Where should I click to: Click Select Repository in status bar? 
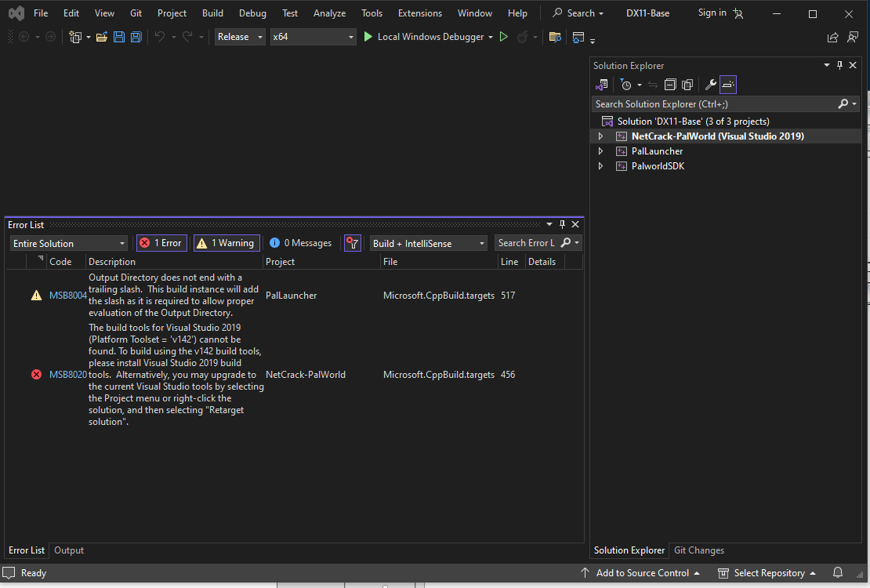coord(767,573)
